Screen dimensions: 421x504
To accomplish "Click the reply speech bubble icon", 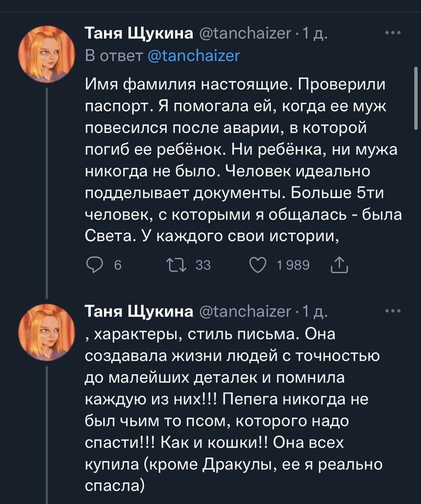I will [x=96, y=265].
